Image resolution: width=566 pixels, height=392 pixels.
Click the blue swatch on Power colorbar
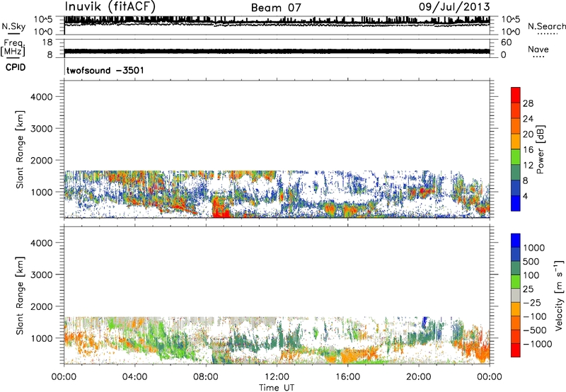click(516, 203)
